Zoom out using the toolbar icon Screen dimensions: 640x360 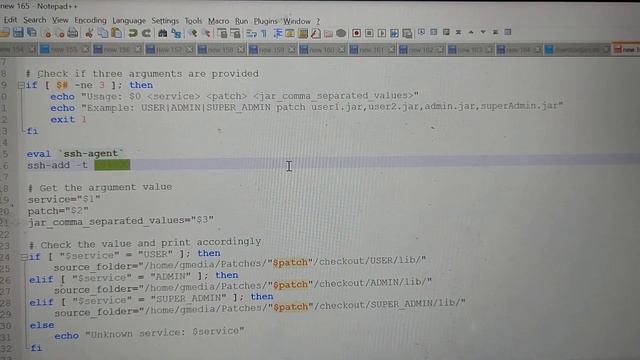coord(207,33)
